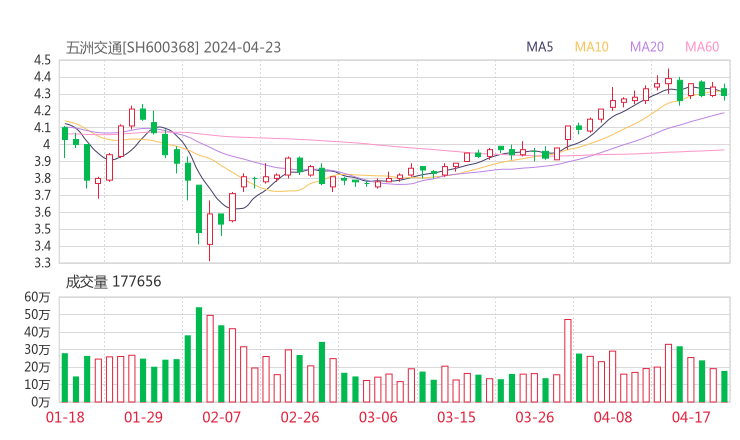Screen dimensions: 740x440
Task: Click the highest candlestick wick near 4.45
Action: click(668, 81)
